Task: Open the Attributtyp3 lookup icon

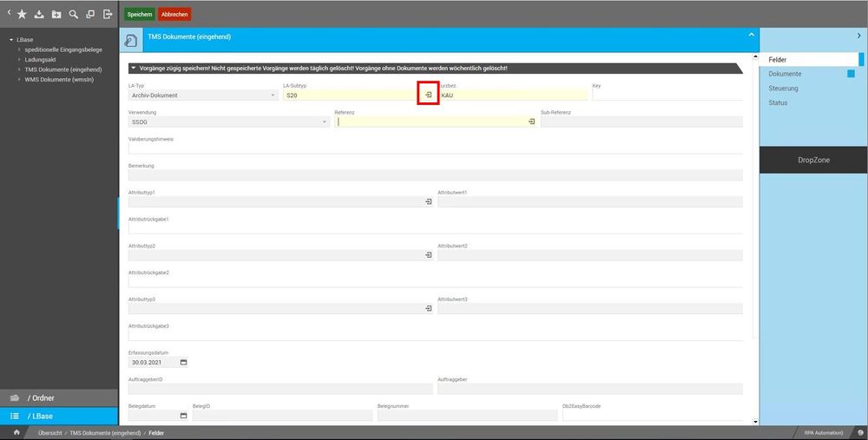Action: pos(429,309)
